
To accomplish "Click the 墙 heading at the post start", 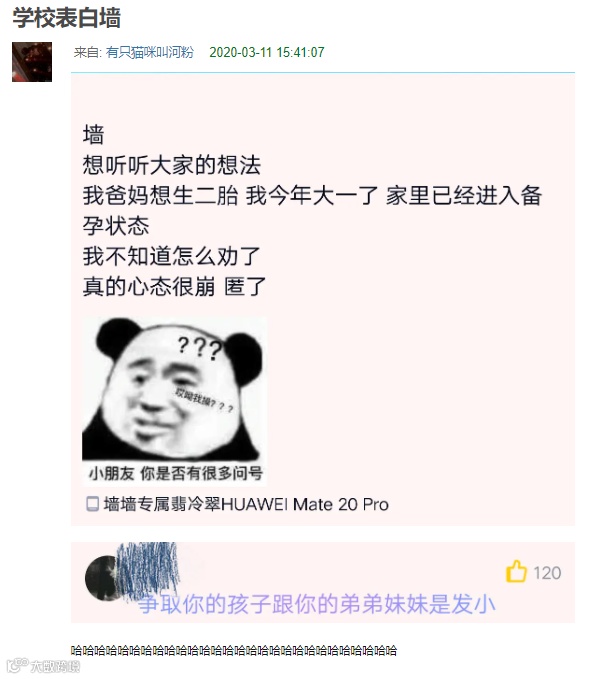I will click(94, 135).
